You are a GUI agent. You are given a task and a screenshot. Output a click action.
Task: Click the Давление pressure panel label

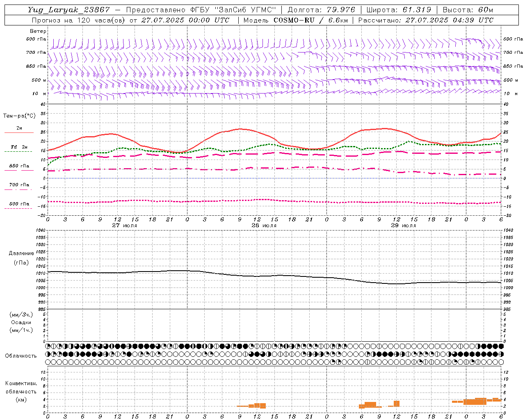21,253
